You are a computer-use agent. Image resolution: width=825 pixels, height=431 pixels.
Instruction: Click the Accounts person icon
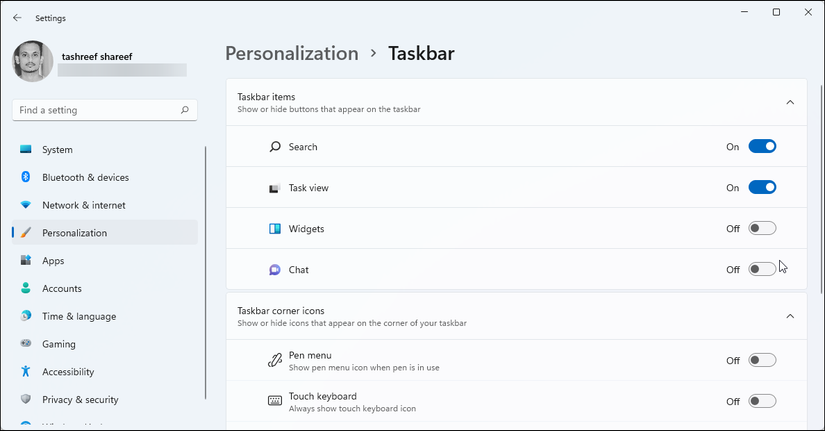coord(26,288)
